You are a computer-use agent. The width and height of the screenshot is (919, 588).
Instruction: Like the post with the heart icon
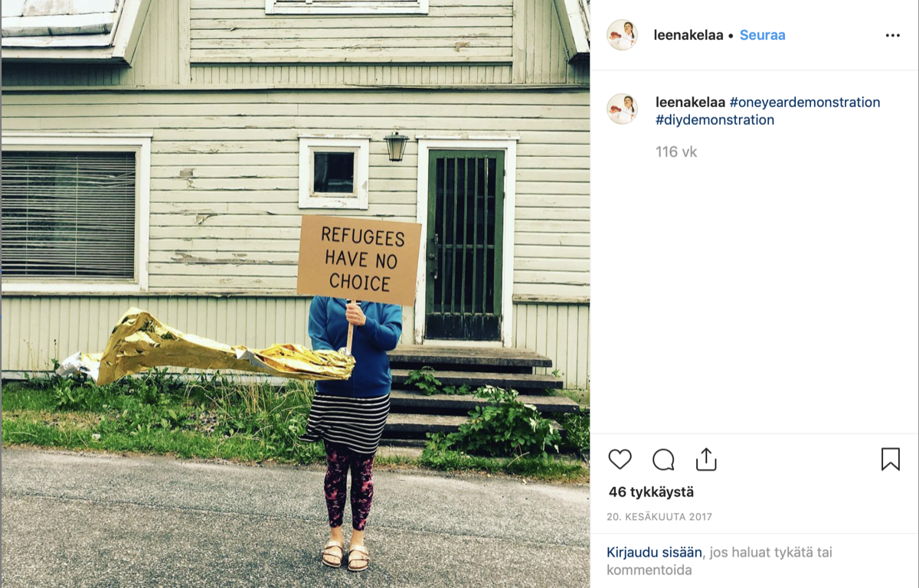pos(620,459)
